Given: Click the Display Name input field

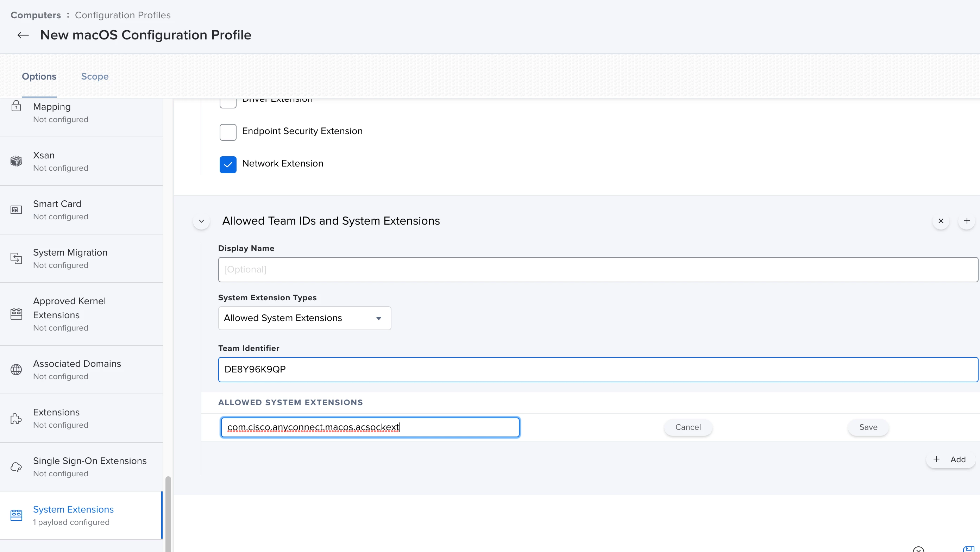Looking at the screenshot, I should coord(597,270).
